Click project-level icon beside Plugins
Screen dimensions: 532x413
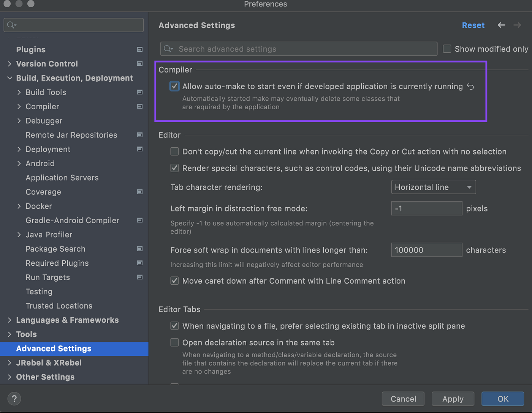point(140,49)
